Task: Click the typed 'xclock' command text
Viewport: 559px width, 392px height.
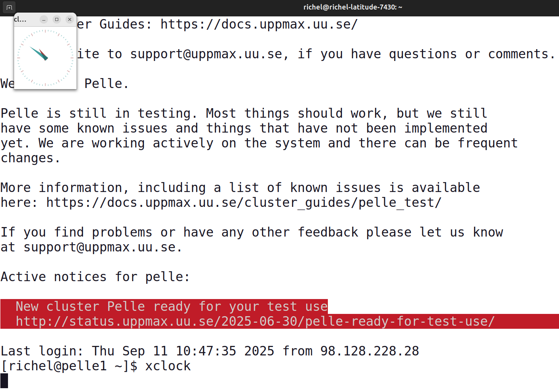Action: [168, 366]
